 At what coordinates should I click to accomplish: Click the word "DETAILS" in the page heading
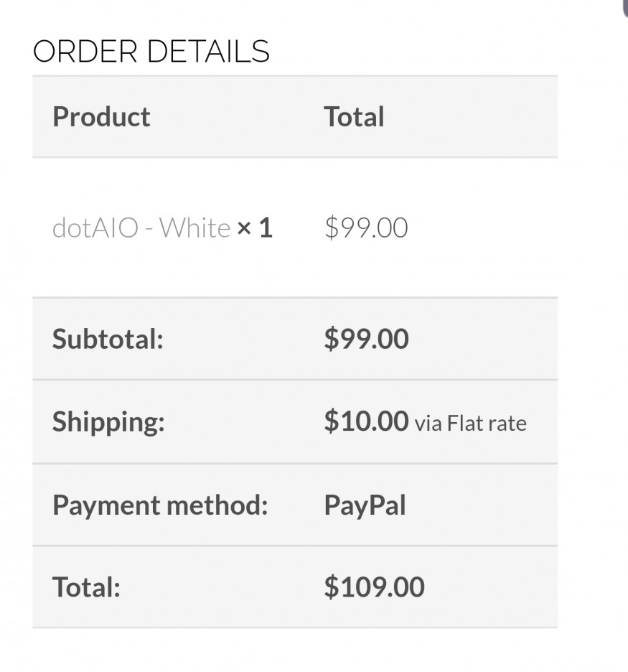point(208,52)
